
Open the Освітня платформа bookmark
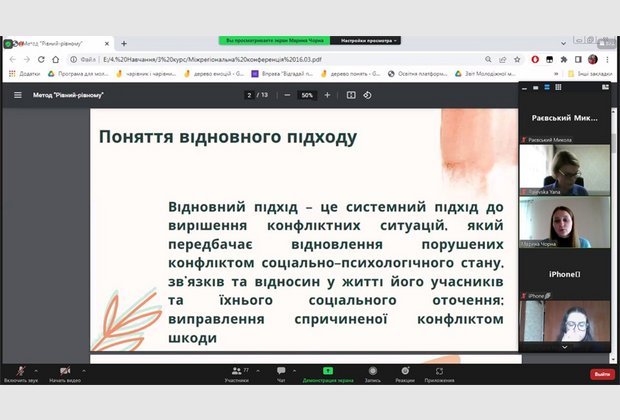418,74
